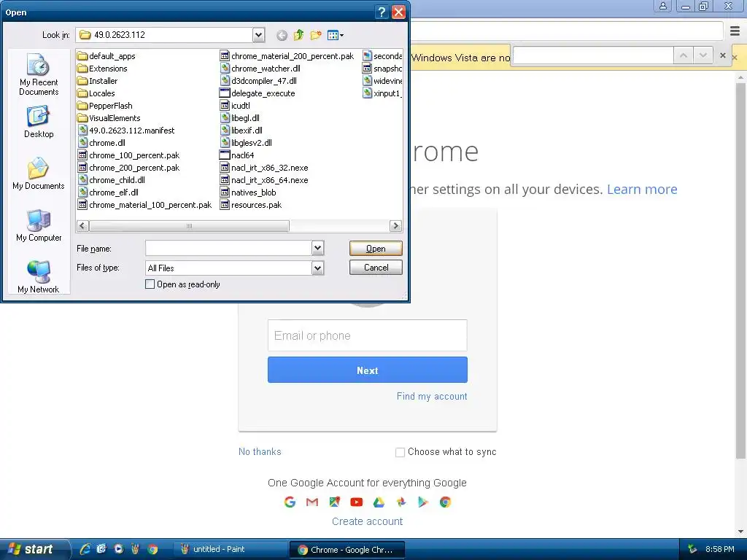Expand the File name dropdown arrow

(318, 248)
